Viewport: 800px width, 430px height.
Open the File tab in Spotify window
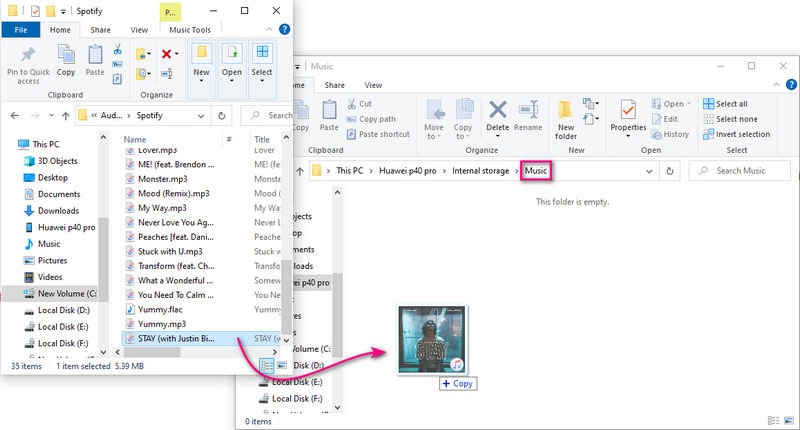pyautogui.click(x=21, y=30)
